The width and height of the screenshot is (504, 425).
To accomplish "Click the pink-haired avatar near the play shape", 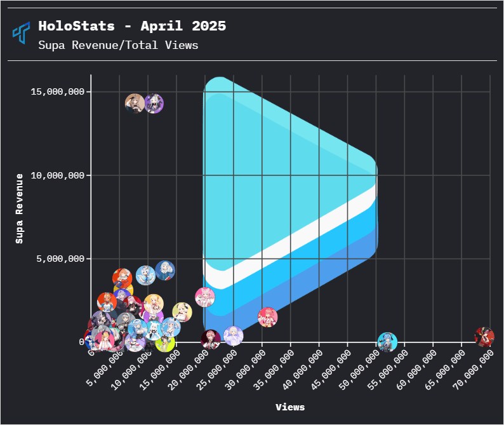I will coord(205,297).
